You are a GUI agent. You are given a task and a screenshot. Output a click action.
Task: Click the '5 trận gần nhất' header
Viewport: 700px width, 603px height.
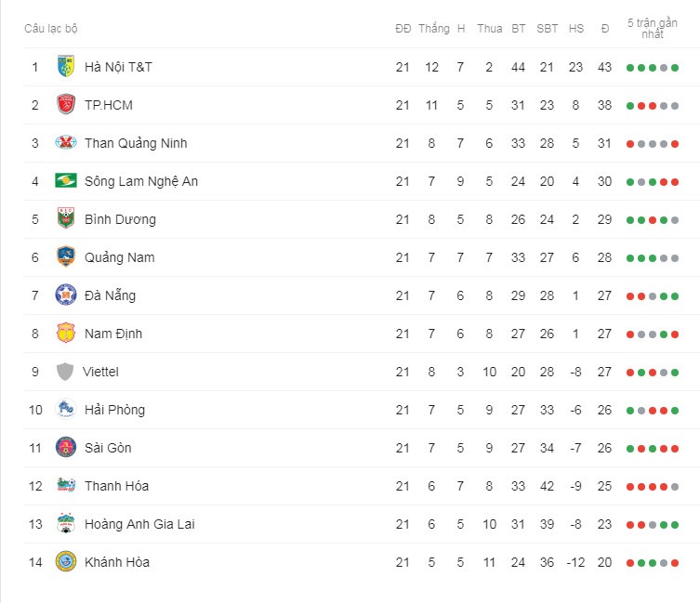[653, 29]
